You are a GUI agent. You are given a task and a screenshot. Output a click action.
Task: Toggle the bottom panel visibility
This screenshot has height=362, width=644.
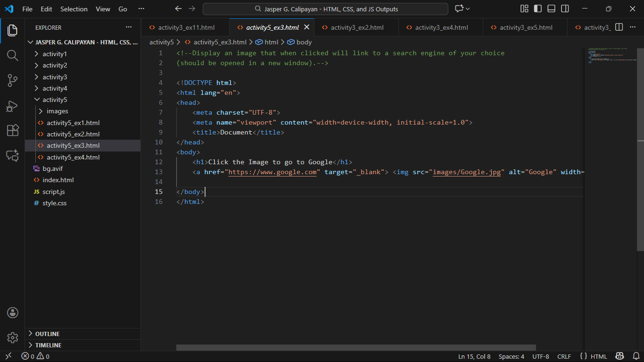pyautogui.click(x=552, y=9)
